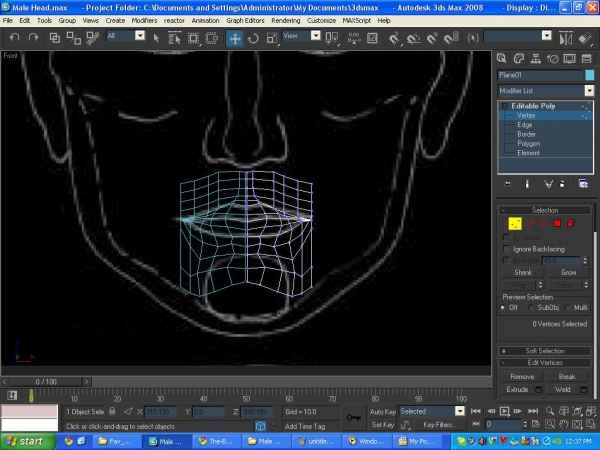Undo the last action via toolbar arrow

(15, 38)
